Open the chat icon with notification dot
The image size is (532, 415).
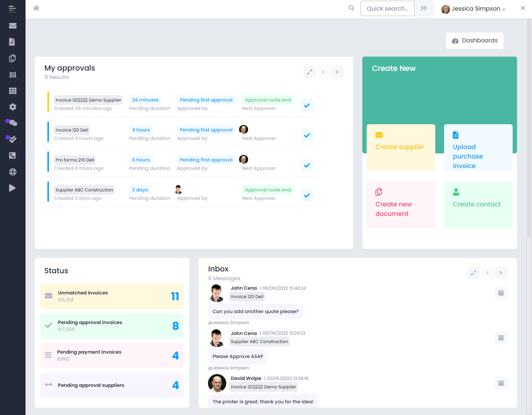(x=12, y=123)
